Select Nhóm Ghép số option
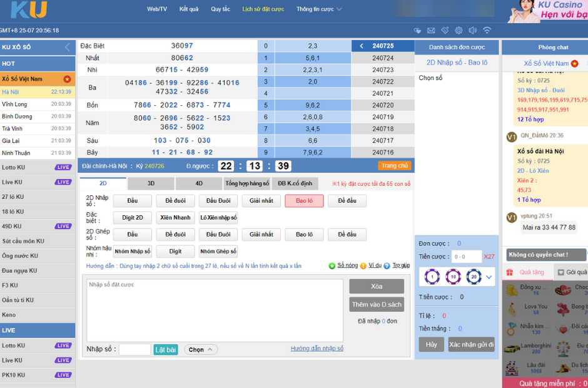Viewport: 588px width, 388px height. pyautogui.click(x=218, y=252)
